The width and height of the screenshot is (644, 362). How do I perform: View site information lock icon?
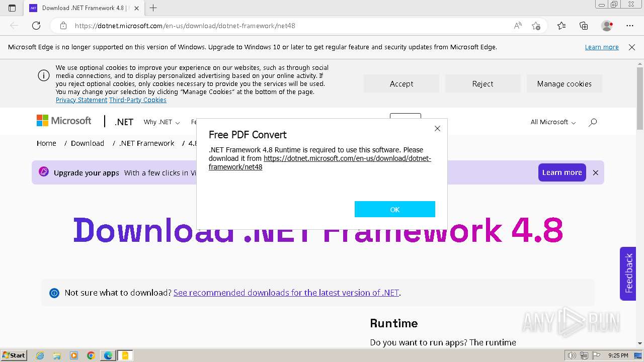coord(63,26)
